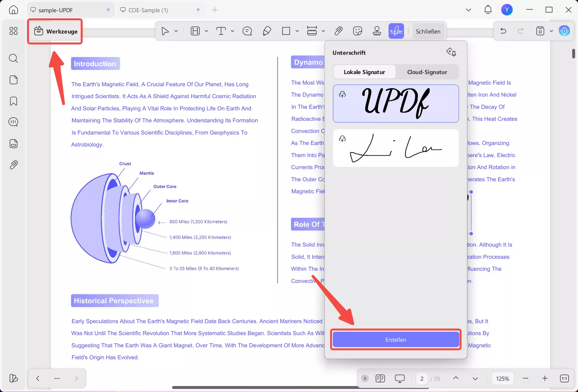Upload UPDF signature to cloud
The height and width of the screenshot is (392, 578).
click(x=342, y=94)
